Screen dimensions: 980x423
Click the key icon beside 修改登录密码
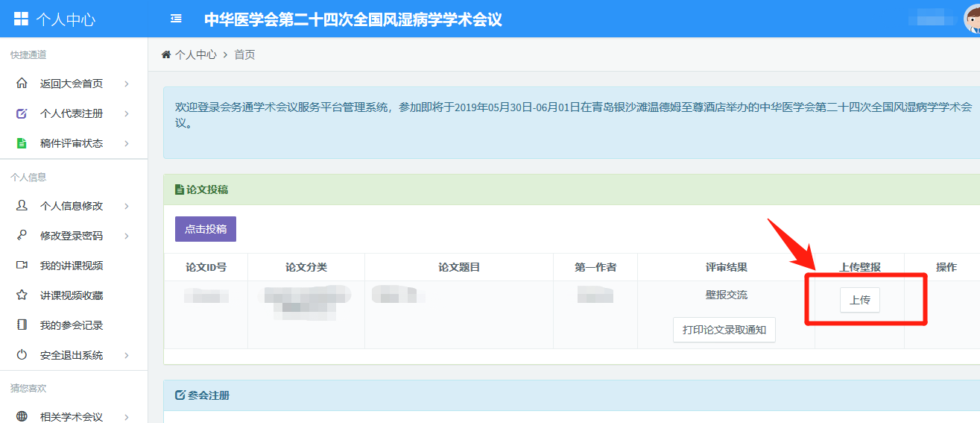(x=22, y=236)
